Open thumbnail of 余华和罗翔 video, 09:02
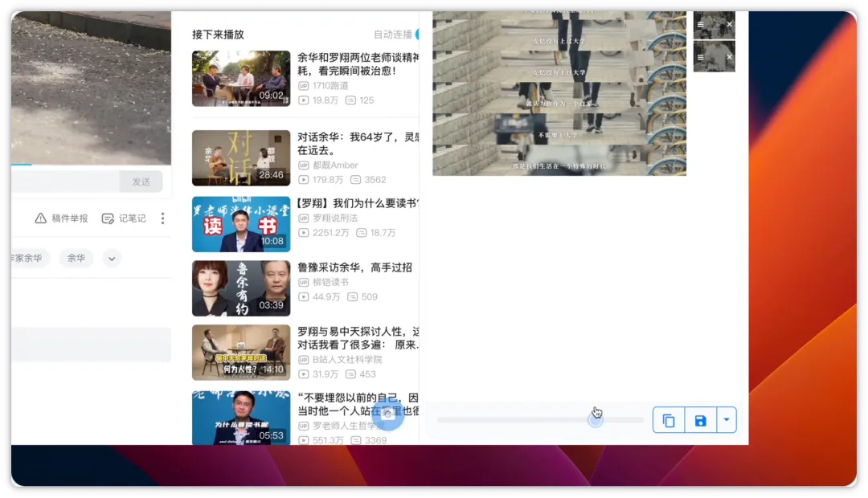The width and height of the screenshot is (868, 498). [x=241, y=79]
